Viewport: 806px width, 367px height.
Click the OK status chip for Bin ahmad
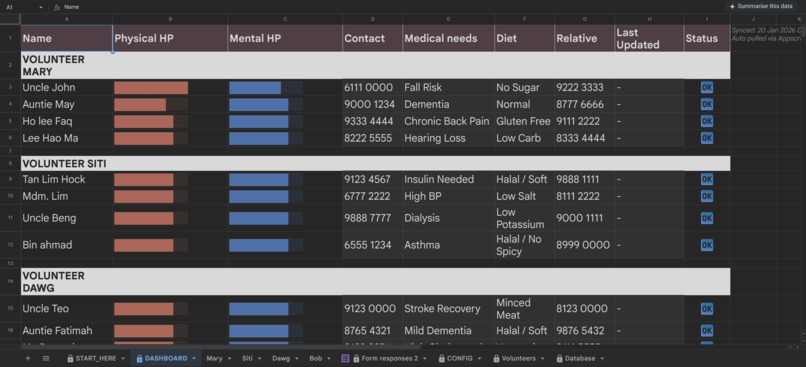[707, 245]
